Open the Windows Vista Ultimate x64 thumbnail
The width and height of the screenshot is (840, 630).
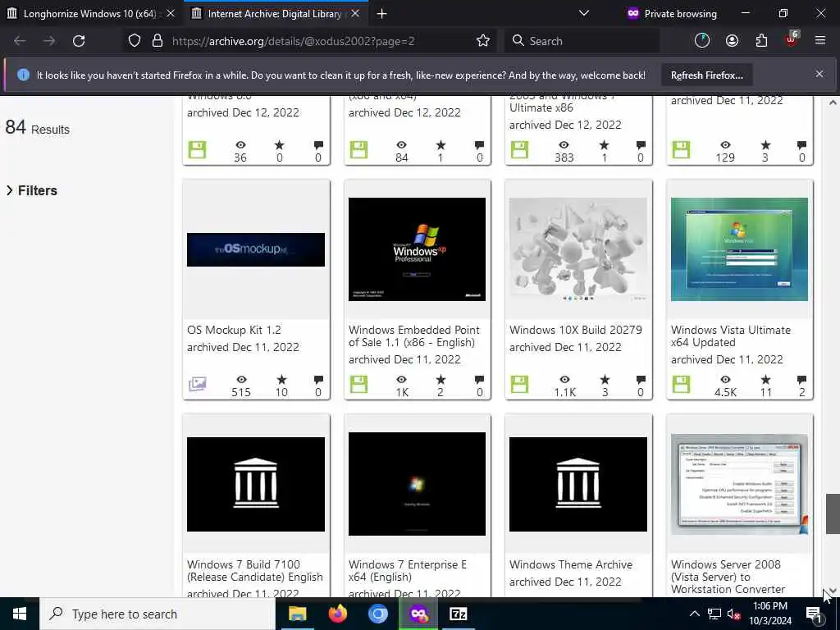pos(739,249)
